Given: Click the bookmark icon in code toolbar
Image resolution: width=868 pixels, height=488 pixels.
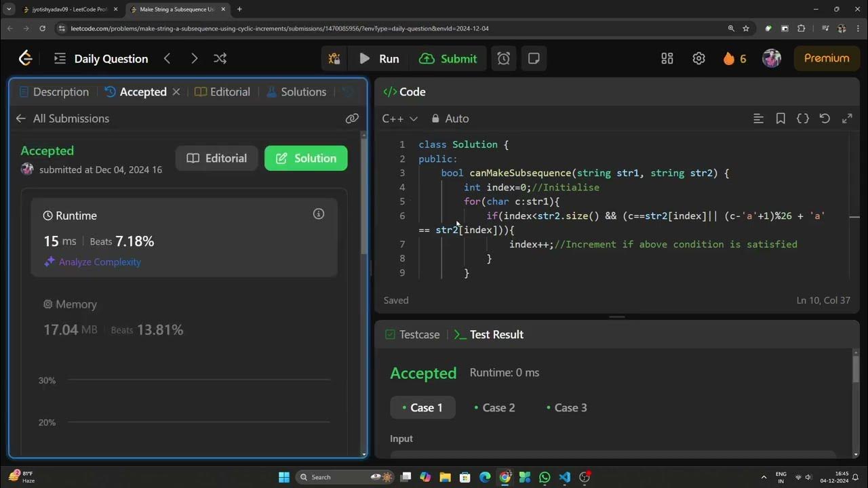Looking at the screenshot, I should [x=781, y=118].
